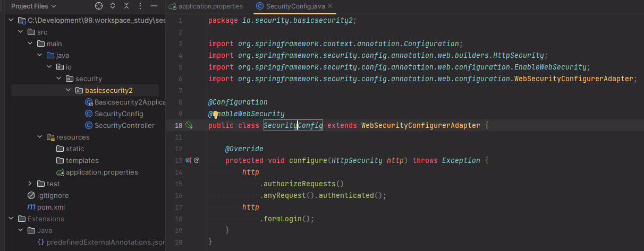Collapse the security package chevron
This screenshot has height=251, width=644.
pos(58,79)
